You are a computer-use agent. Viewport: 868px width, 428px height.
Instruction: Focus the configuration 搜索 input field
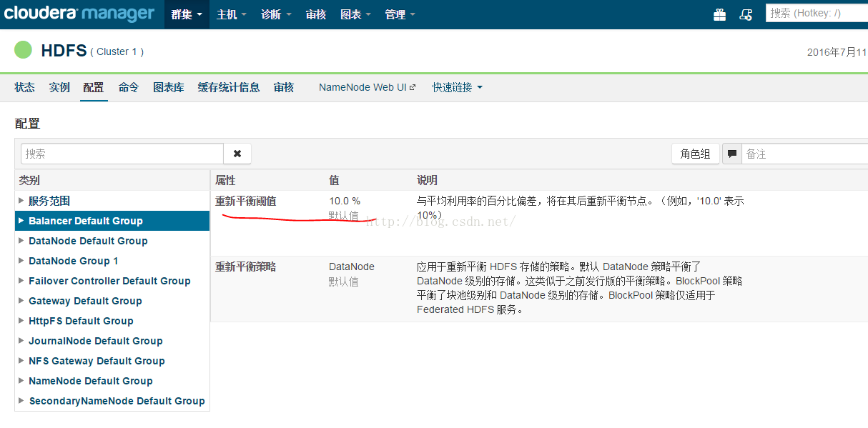(x=122, y=154)
